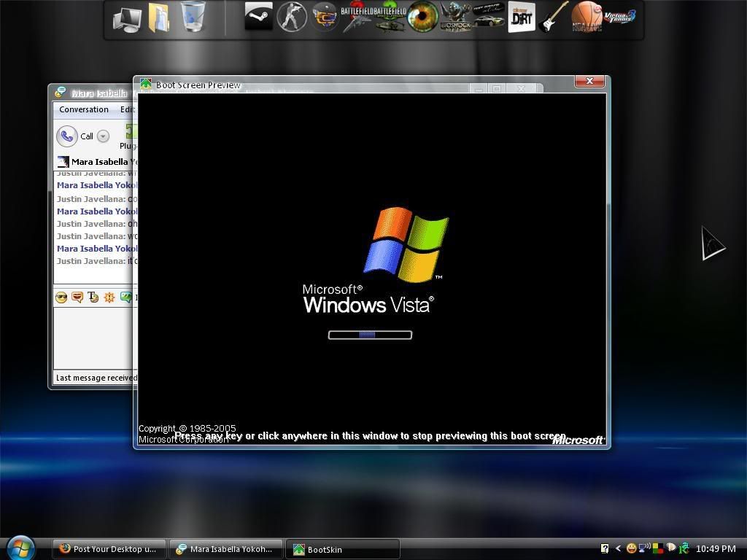The width and height of the screenshot is (747, 560).
Task: Launch BioShock from the dock
Action: click(x=456, y=17)
